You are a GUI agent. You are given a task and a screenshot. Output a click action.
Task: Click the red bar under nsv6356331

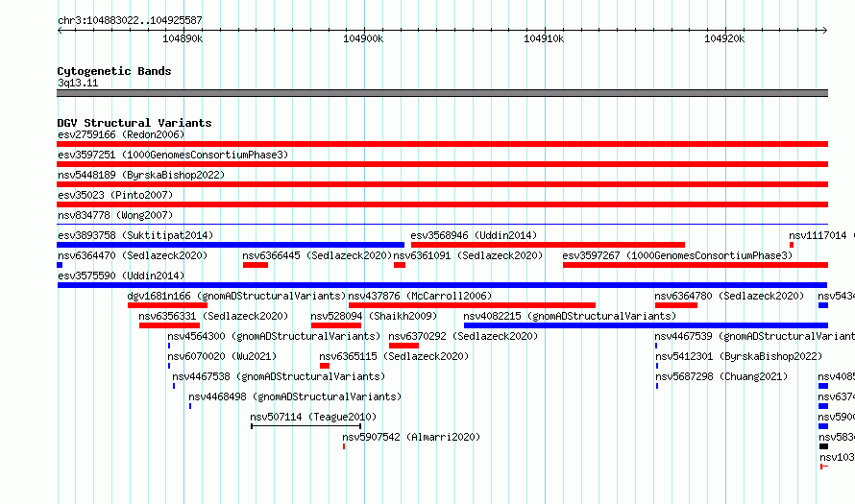(170, 325)
